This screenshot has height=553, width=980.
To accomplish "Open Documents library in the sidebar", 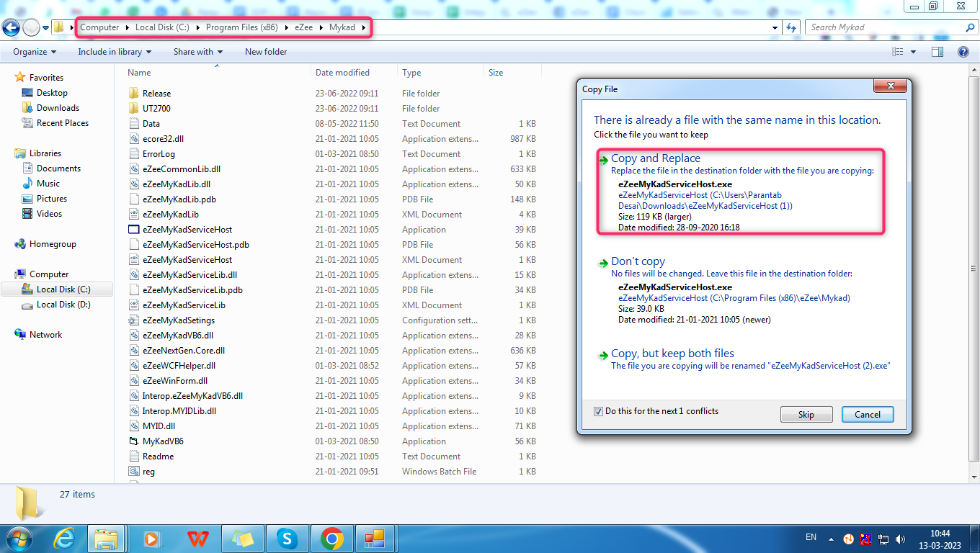I will 58,168.
